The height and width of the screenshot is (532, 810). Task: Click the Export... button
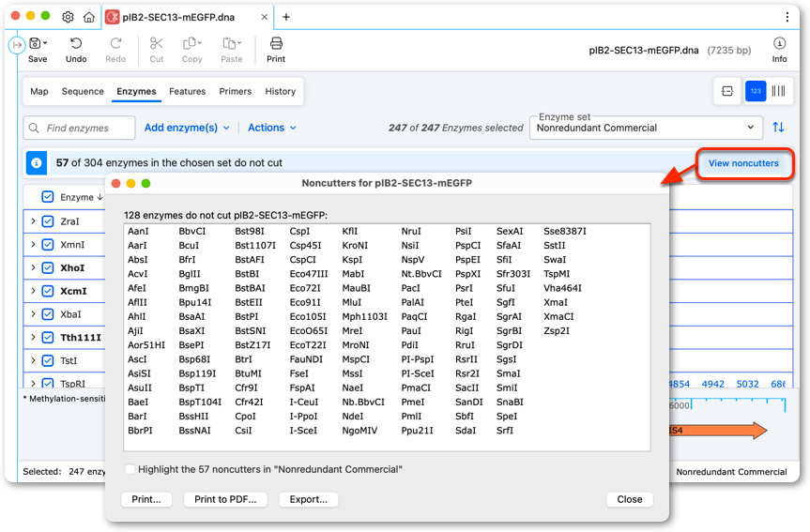(309, 499)
